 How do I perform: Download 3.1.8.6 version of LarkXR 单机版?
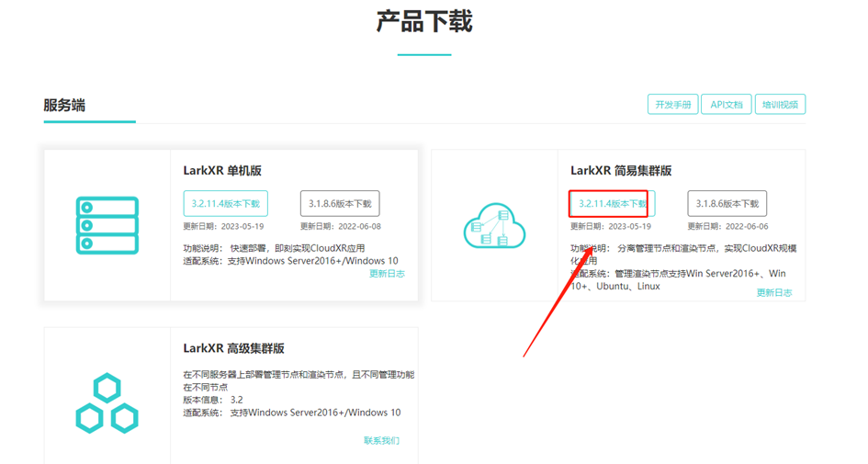coord(340,204)
